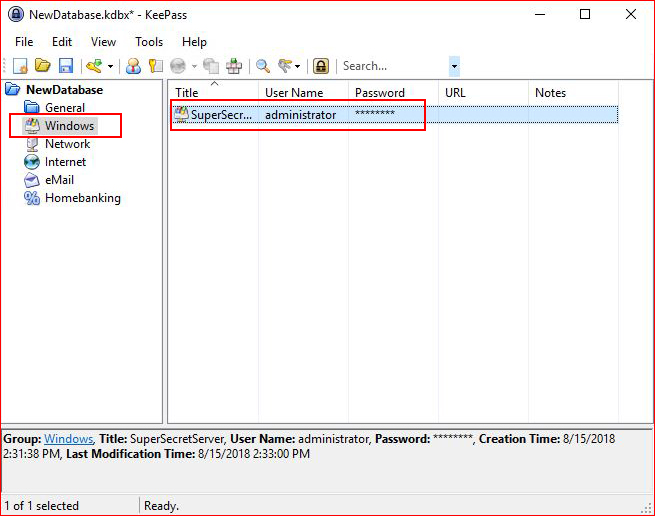
Task: Select the Internet group
Action: point(66,162)
